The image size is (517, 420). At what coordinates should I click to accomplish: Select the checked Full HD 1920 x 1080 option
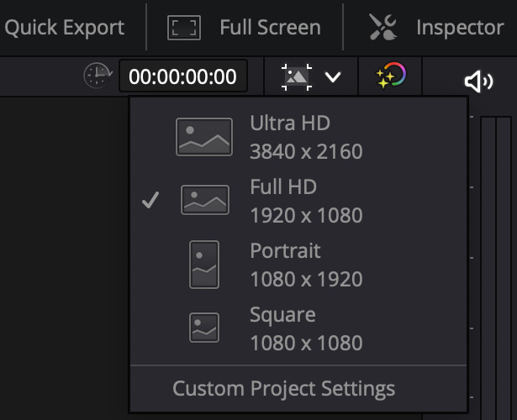298,201
